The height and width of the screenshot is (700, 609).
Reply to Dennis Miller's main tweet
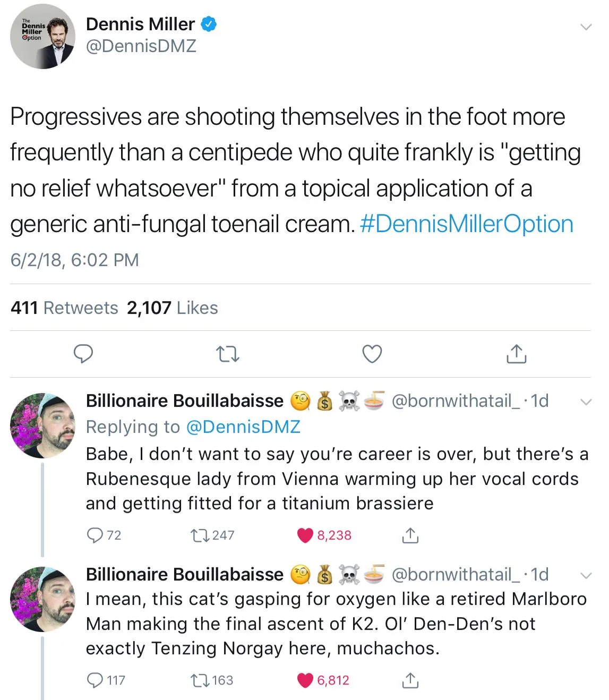click(x=83, y=354)
